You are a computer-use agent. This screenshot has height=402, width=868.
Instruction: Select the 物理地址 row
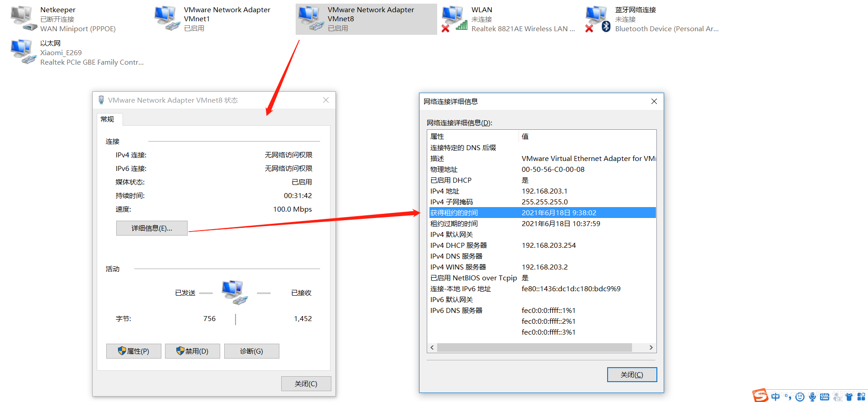[542, 170]
